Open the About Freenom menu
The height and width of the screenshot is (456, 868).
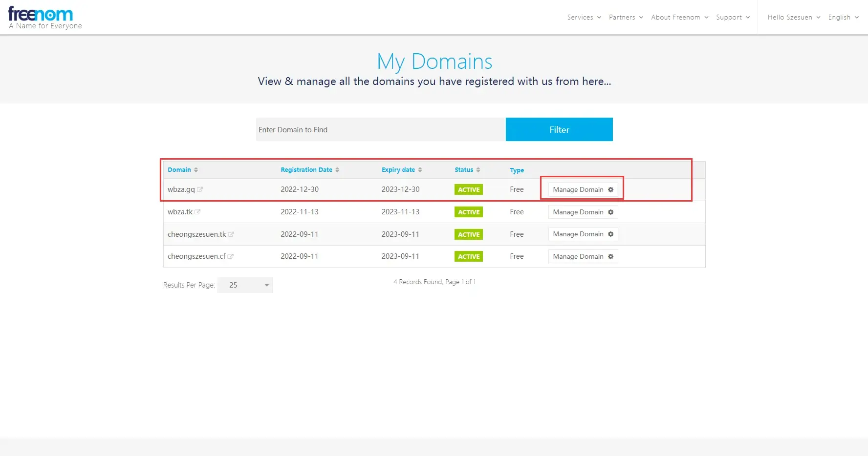tap(679, 17)
